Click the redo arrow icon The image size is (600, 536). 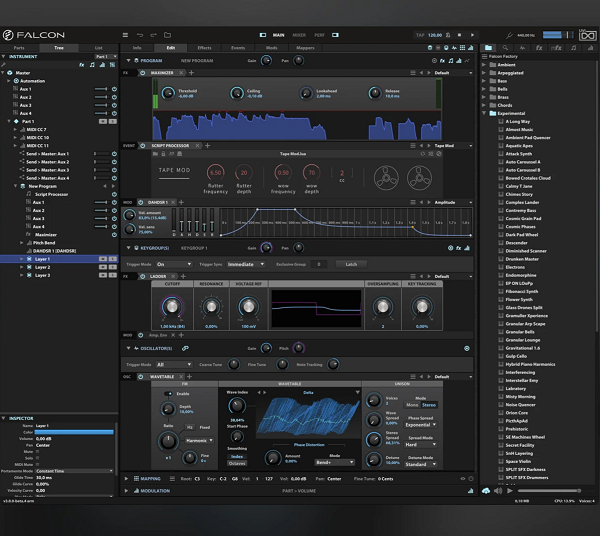pyautogui.click(x=153, y=35)
